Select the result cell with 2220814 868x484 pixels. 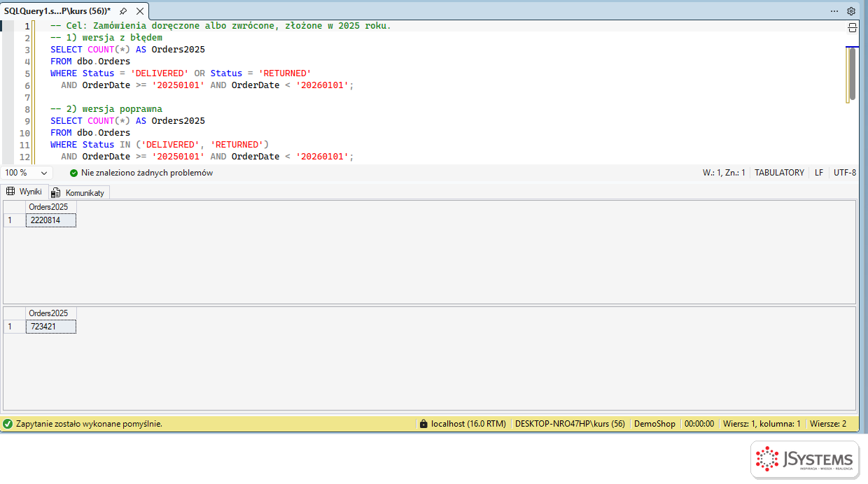(x=51, y=220)
